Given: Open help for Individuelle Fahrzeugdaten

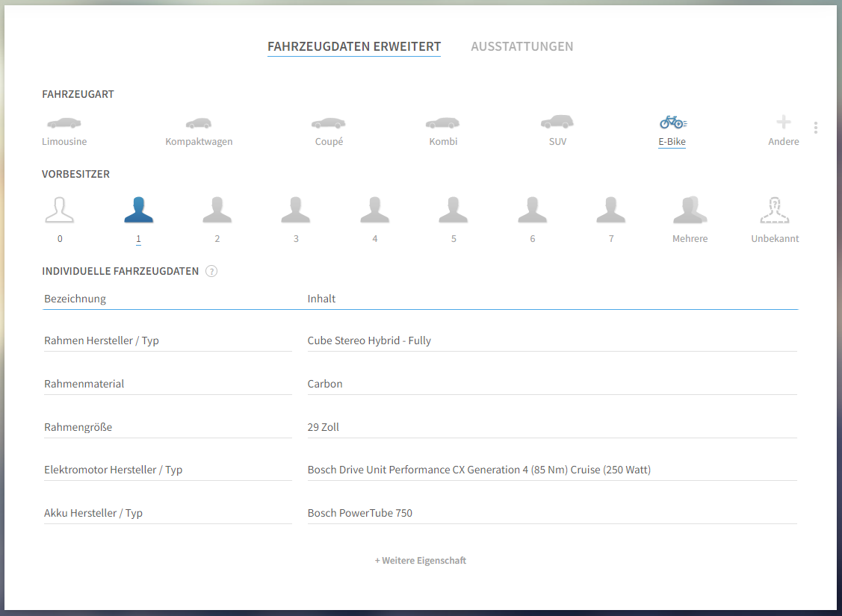Looking at the screenshot, I should pos(211,271).
